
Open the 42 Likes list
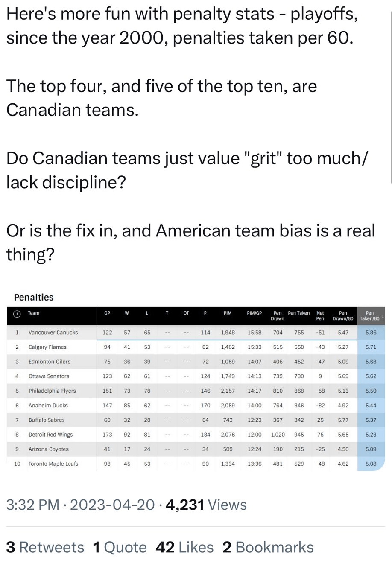point(184,547)
